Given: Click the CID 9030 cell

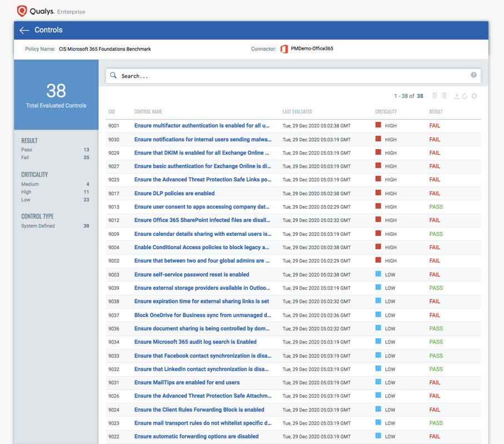Looking at the screenshot, I should point(114,140).
